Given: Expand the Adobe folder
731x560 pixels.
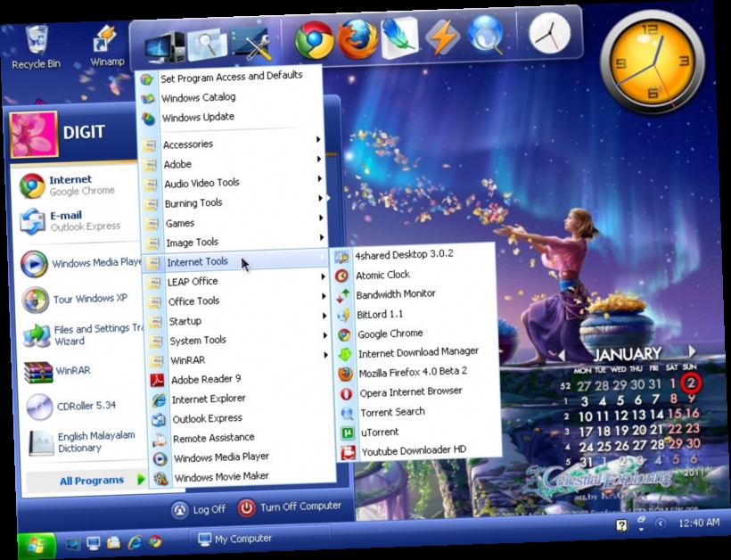Looking at the screenshot, I should [x=232, y=164].
